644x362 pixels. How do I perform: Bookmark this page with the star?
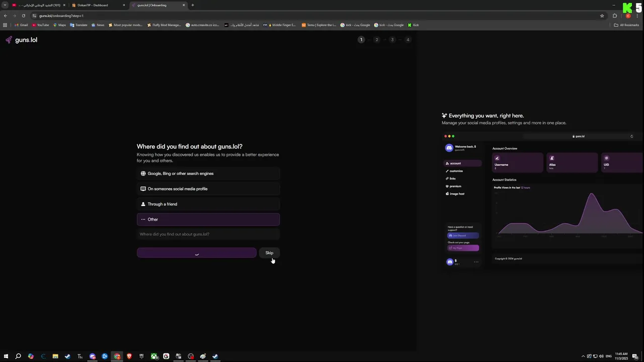click(x=602, y=16)
